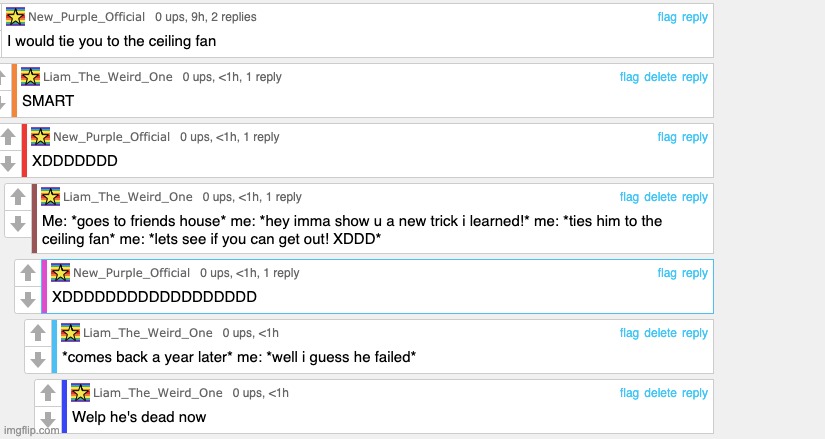
Task: Upvote the long XDDDDDDDDDDDDDDDDDD comment
Action: coord(28,273)
